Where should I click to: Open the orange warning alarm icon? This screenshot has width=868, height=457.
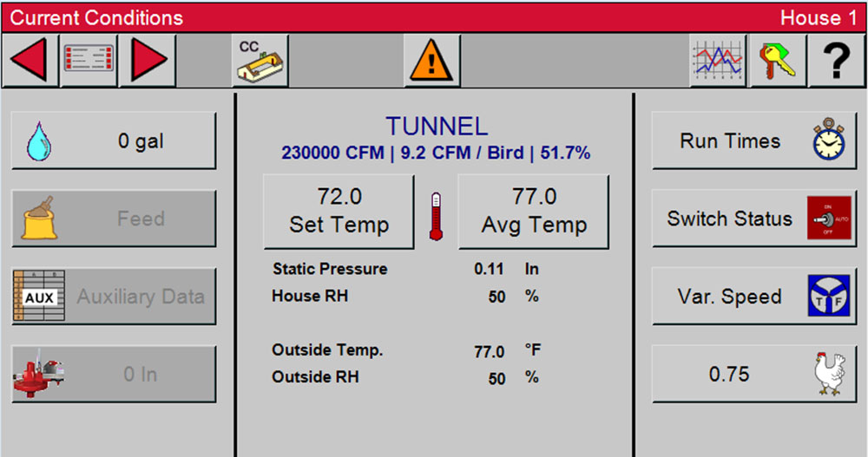[431, 61]
